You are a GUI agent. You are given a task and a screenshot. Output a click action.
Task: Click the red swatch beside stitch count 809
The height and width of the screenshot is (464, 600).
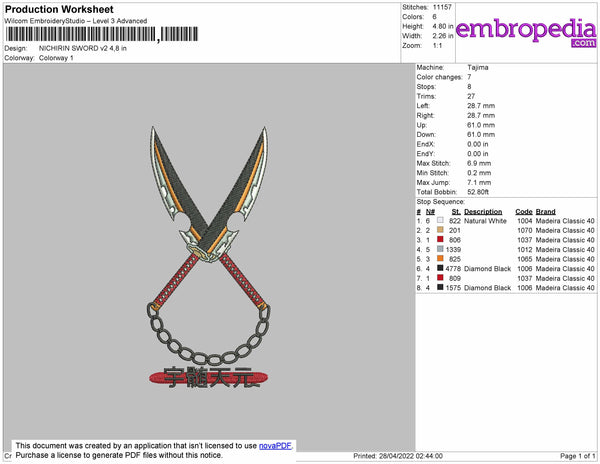coord(440,278)
